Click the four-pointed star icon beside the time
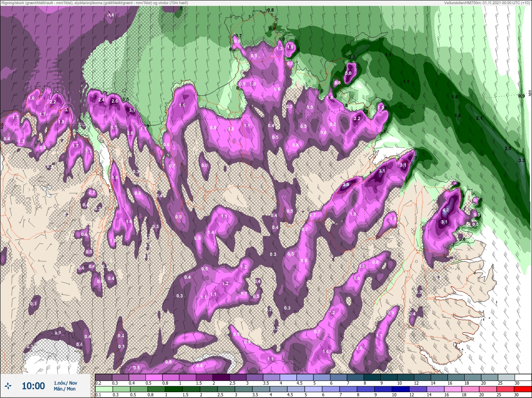 [x=8, y=386]
